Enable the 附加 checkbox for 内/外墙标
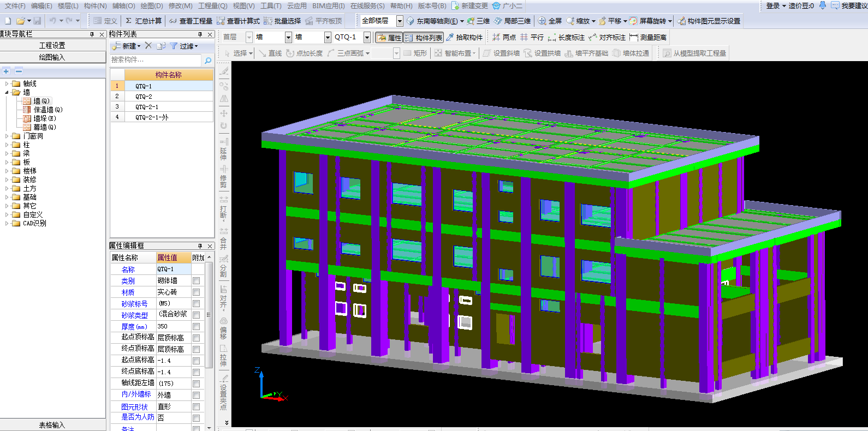 click(x=196, y=394)
